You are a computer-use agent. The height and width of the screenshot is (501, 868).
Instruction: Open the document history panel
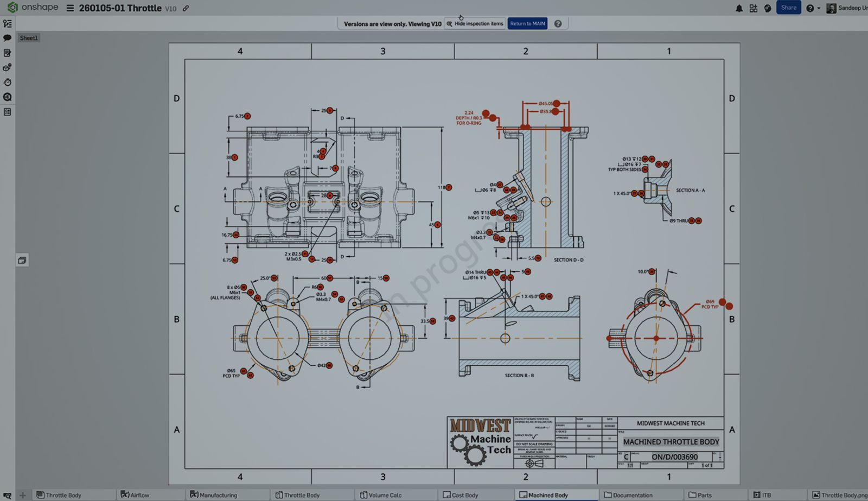tap(8, 83)
